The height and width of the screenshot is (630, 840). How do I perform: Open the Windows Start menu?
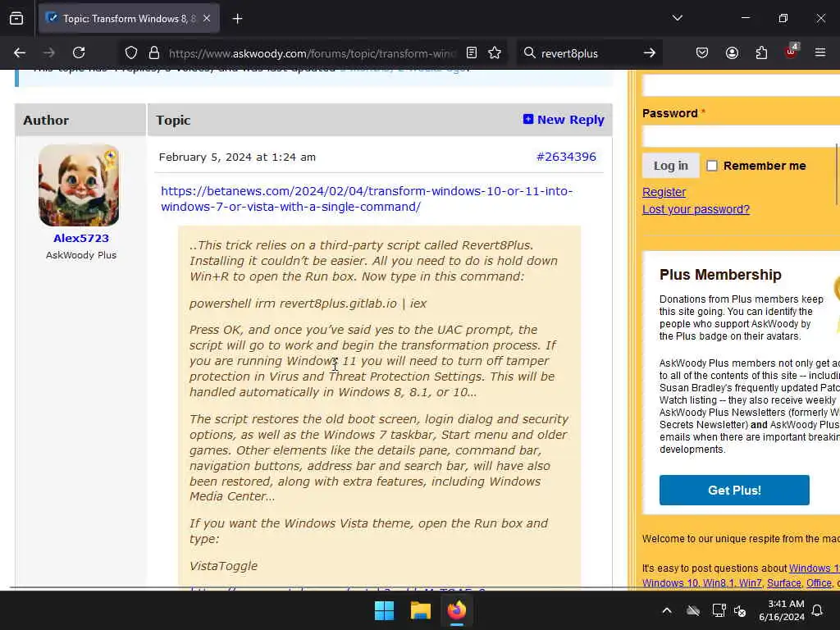tap(384, 610)
